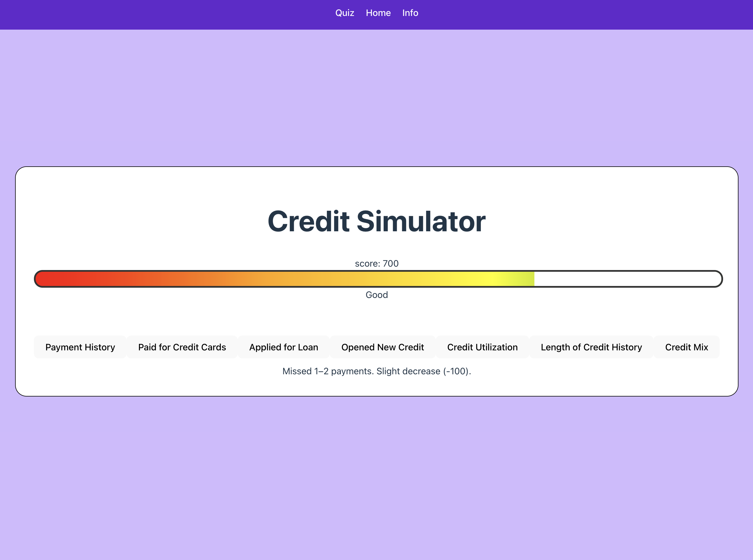Select Credit Utilization button

coord(482,347)
